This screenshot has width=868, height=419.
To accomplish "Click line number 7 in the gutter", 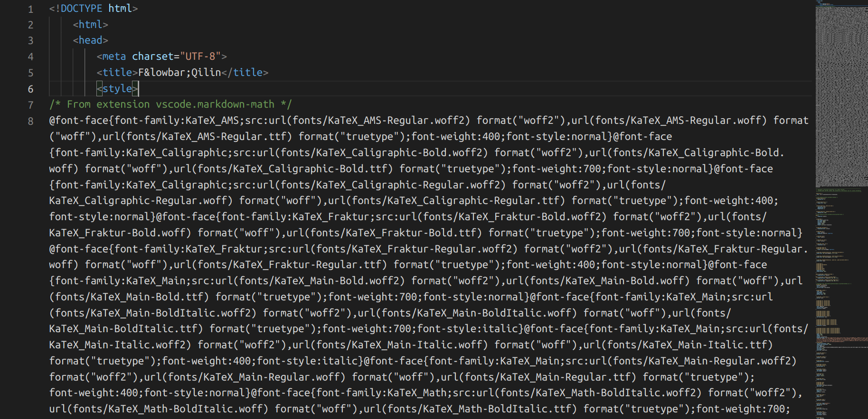I will pos(31,105).
